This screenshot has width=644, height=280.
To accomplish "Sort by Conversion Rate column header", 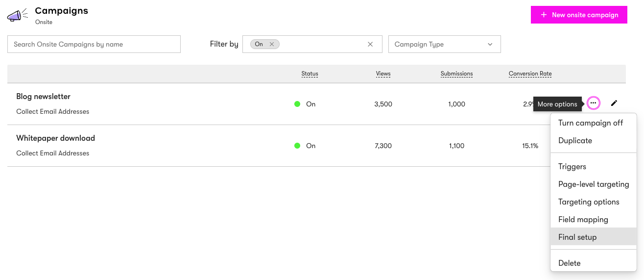I will click(530, 74).
